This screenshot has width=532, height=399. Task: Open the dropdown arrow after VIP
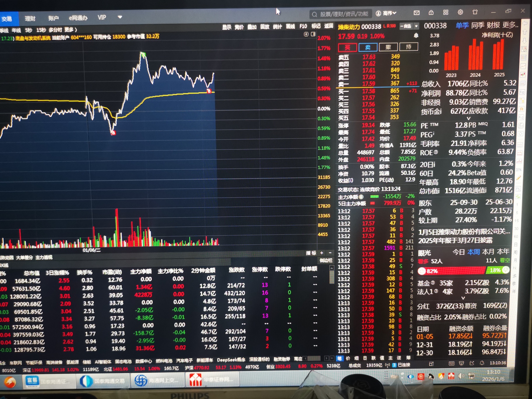120,17
